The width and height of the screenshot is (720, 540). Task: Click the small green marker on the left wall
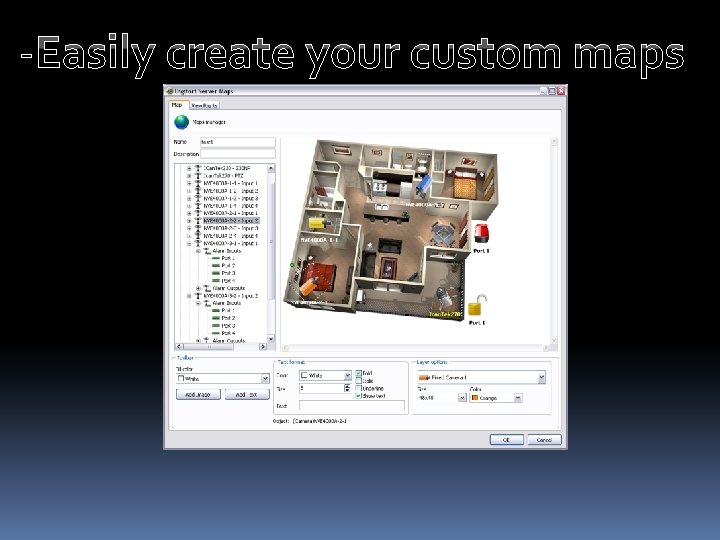(x=292, y=265)
